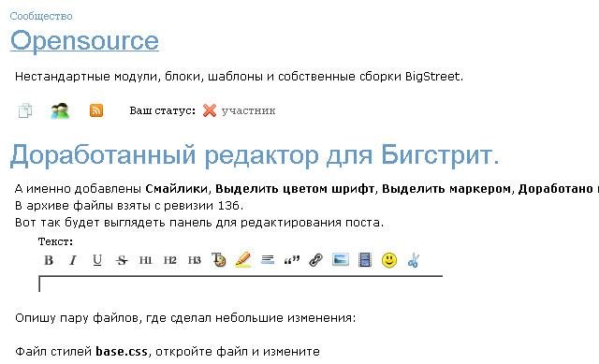Open the smileys picker
The height and width of the screenshot is (364, 599).
click(x=389, y=260)
